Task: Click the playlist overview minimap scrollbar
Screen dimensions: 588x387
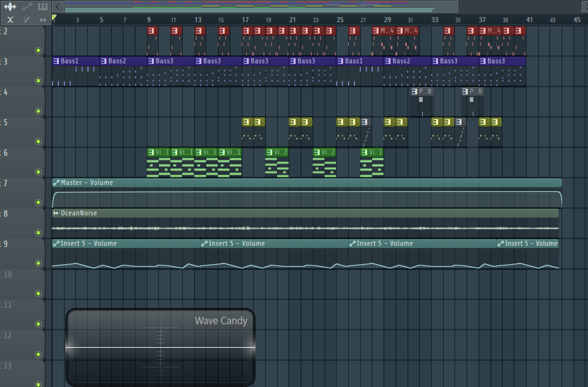Action: 261,6
